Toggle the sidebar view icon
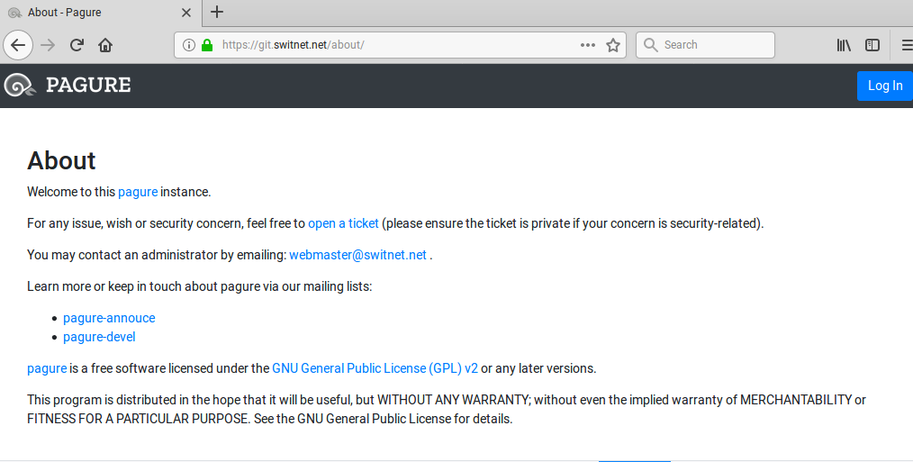 (872, 45)
